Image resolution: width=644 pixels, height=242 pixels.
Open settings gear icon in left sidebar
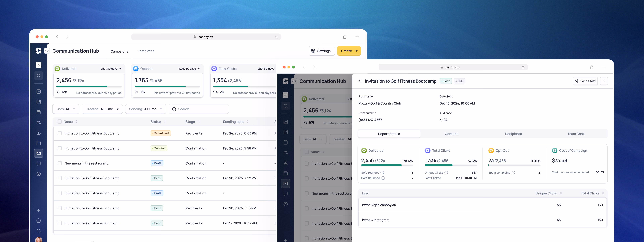39,221
